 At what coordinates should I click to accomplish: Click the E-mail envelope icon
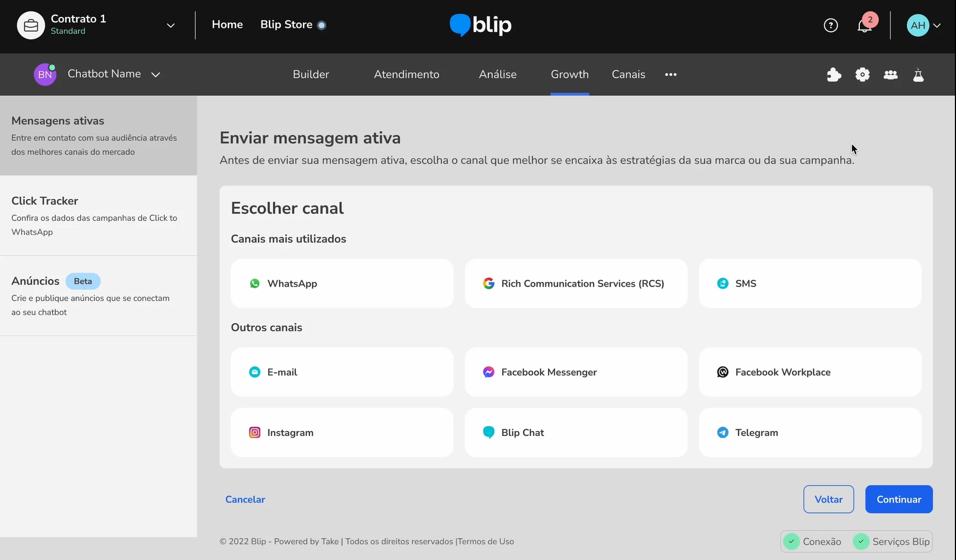(x=255, y=372)
